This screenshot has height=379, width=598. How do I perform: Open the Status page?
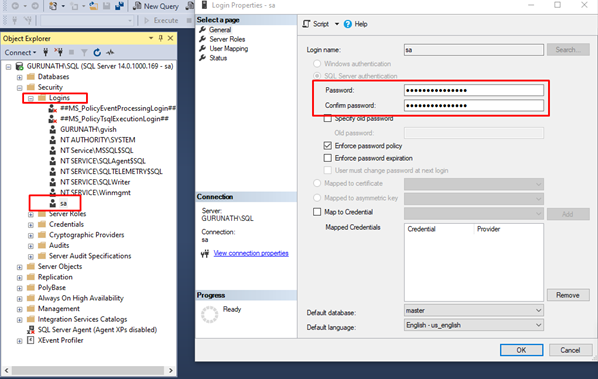pyautogui.click(x=218, y=58)
